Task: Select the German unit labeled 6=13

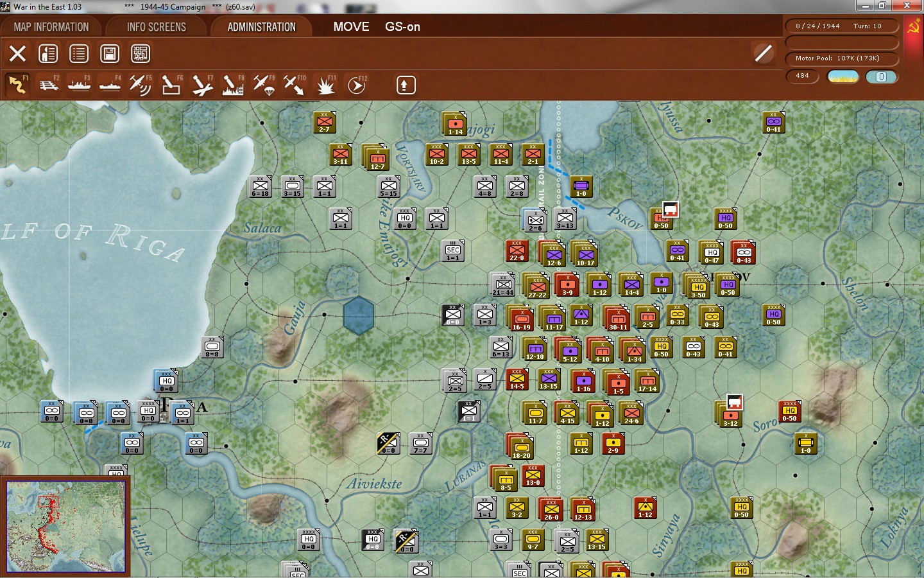Action: (501, 347)
